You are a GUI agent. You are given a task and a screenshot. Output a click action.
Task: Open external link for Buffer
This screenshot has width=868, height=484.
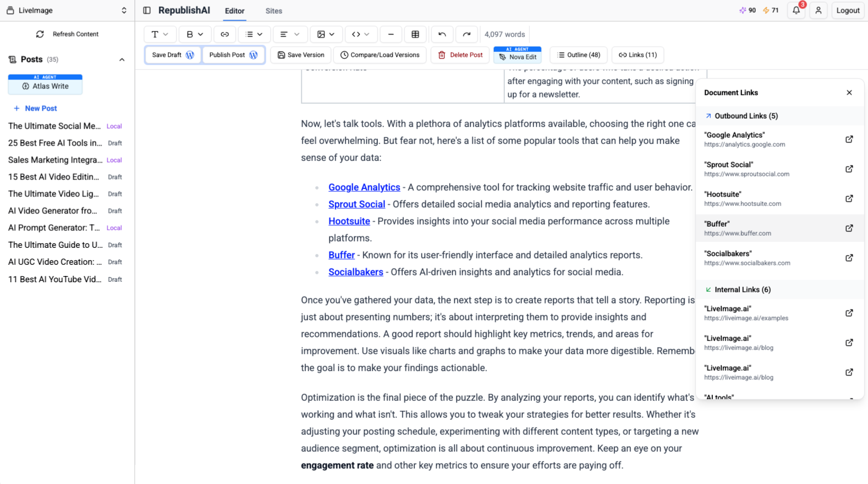click(x=849, y=228)
